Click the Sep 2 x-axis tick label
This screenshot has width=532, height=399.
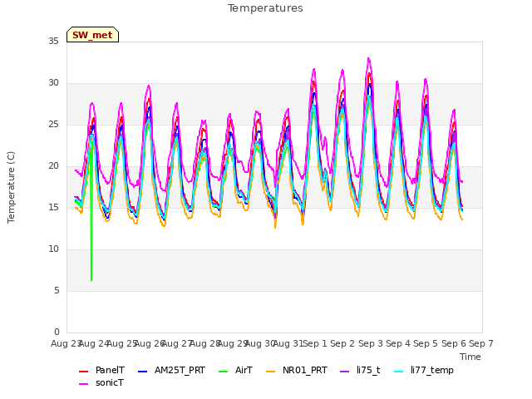point(342,343)
